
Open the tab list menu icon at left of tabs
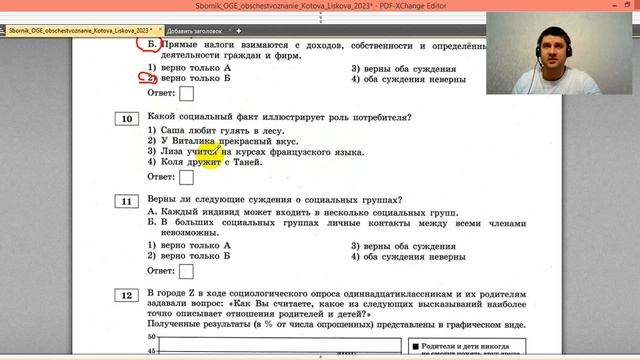[x=2, y=31]
